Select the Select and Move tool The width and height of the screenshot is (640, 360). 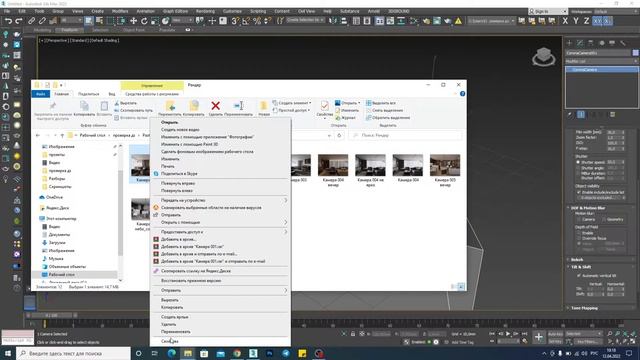(x=133, y=21)
